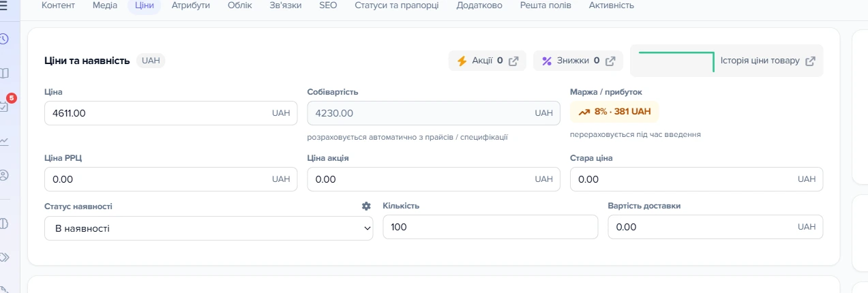Open the book catalog sidebar icon
The image size is (868, 293).
(x=3, y=73)
